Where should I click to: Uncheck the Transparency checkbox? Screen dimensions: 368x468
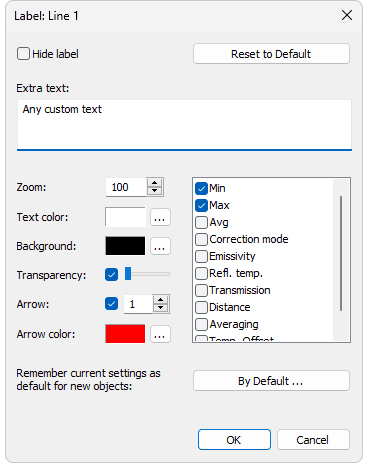111,275
